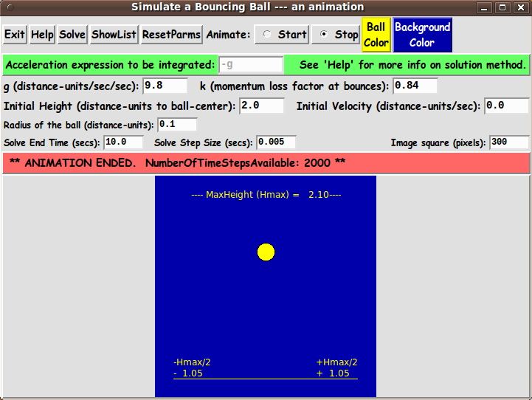Click the Solve Step Size field
This screenshot has height=400, width=532.
[276, 142]
